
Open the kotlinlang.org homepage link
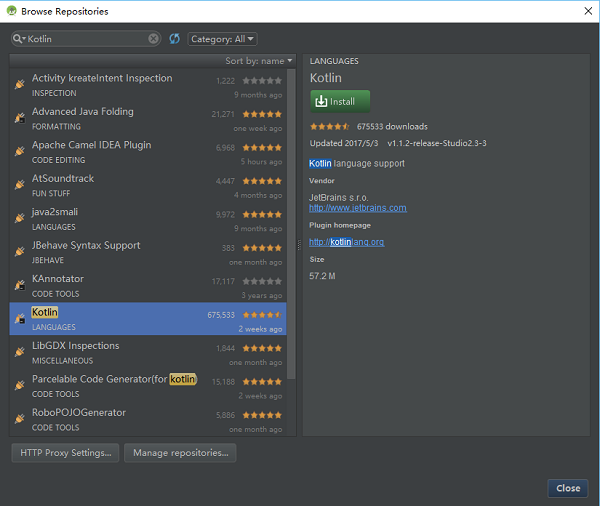tap(347, 242)
